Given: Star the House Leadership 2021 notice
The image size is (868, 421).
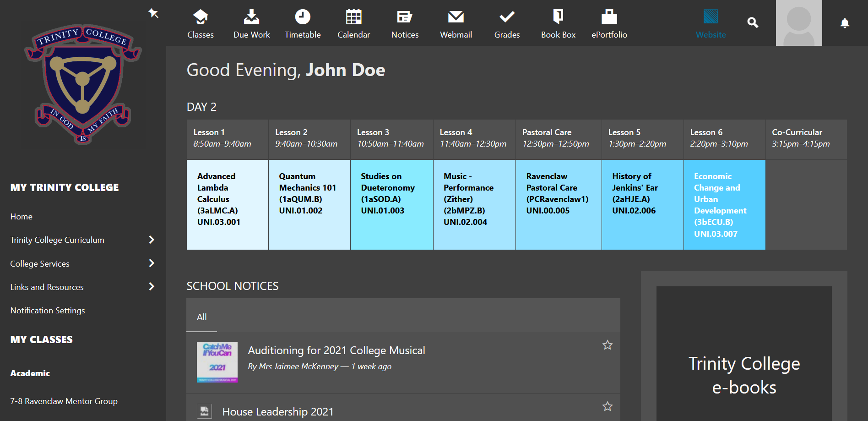Looking at the screenshot, I should click(607, 406).
